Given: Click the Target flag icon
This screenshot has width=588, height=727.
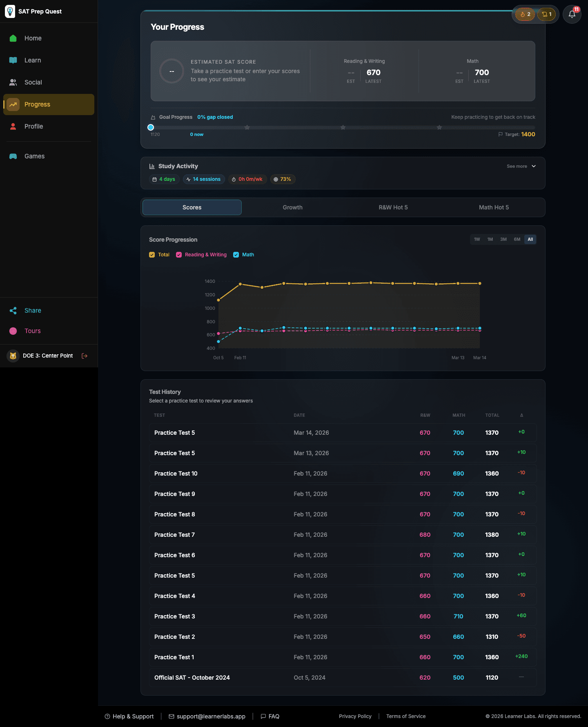Looking at the screenshot, I should point(501,134).
